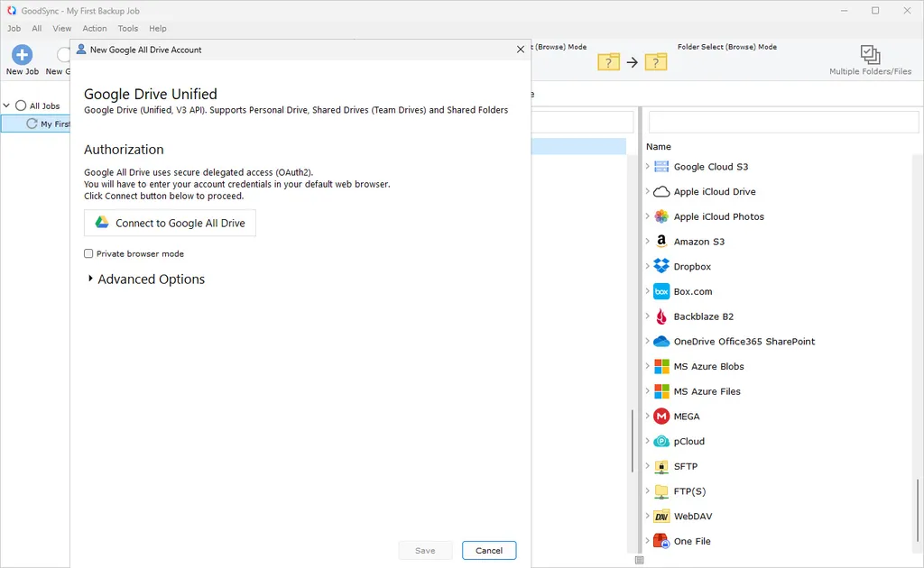Click the left folder question-mark icon
924x568 pixels.
tap(608, 61)
